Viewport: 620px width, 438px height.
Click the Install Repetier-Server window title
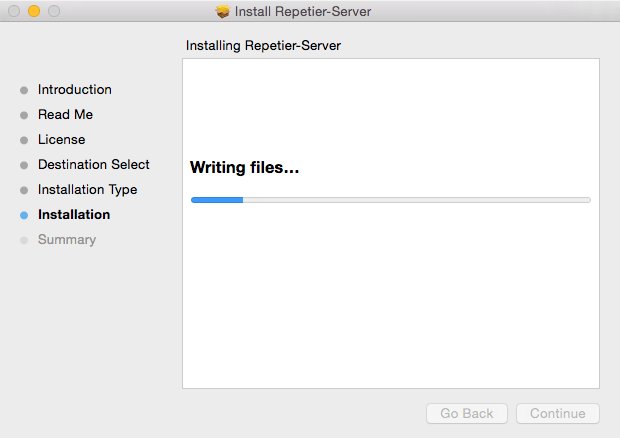[x=302, y=12]
